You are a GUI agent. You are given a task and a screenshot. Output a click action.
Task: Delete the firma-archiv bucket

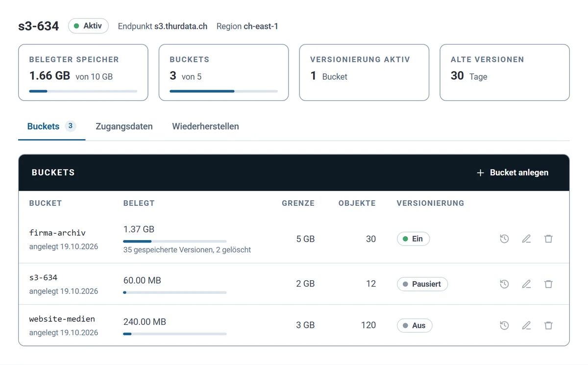click(x=548, y=239)
